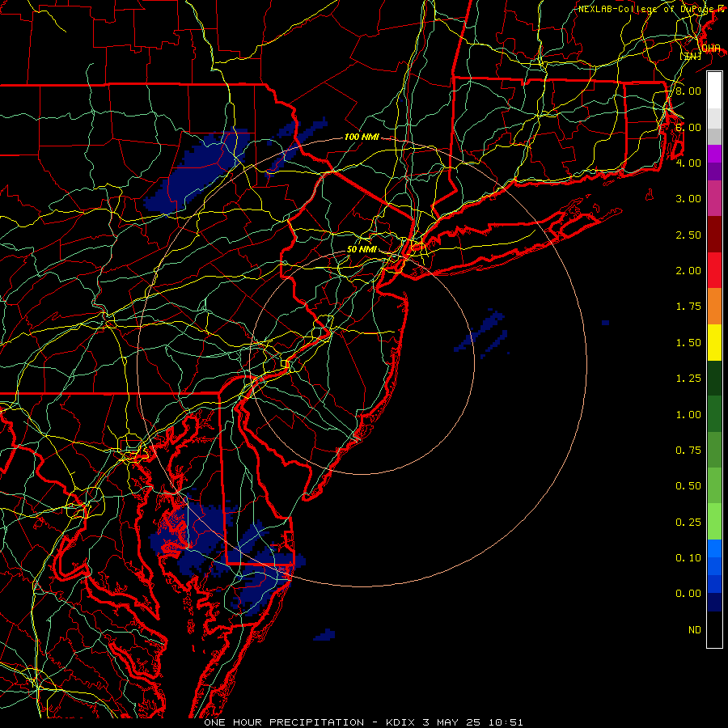Click the '[IN]' units label
Screen dimensions: 728x728
tap(691, 56)
